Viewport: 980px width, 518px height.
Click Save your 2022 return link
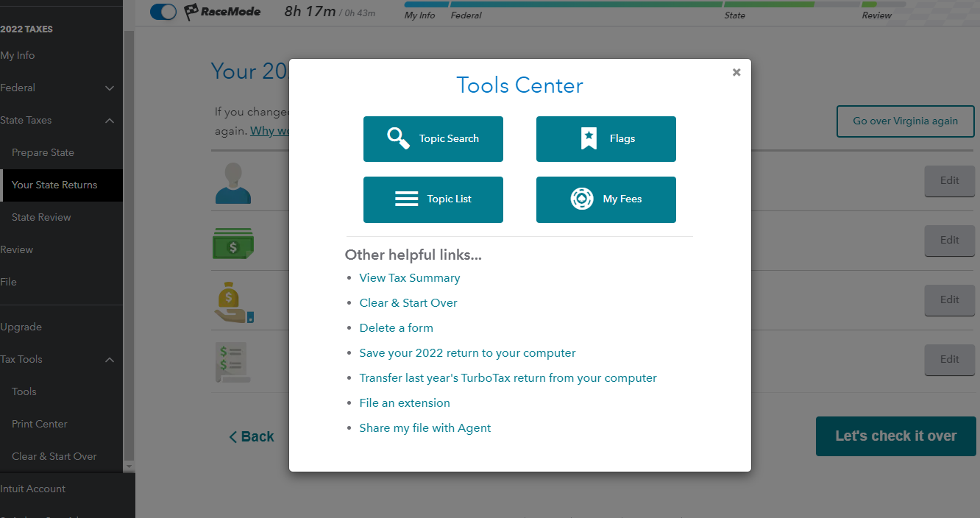(x=467, y=353)
